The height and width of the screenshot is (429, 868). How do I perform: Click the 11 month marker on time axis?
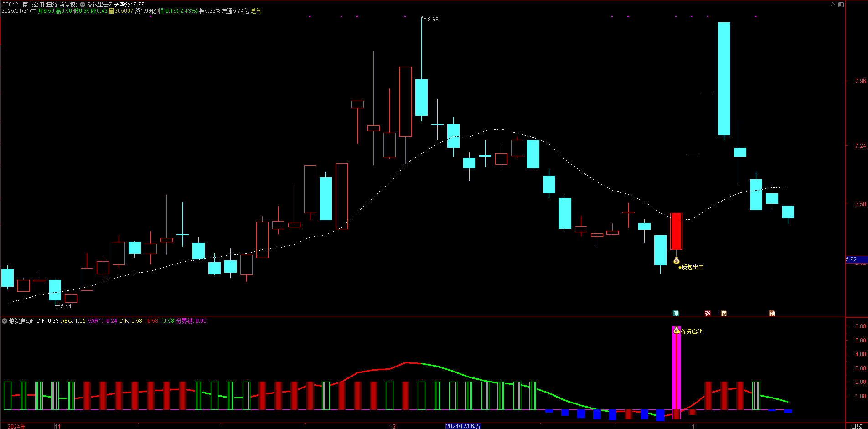[x=58, y=426]
